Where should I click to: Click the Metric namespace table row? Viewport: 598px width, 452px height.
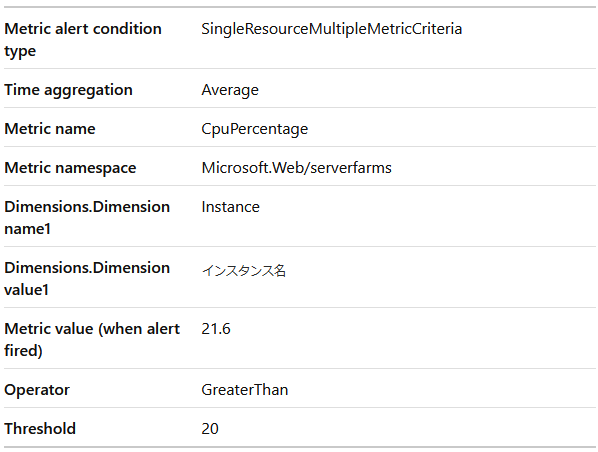tap(300, 166)
